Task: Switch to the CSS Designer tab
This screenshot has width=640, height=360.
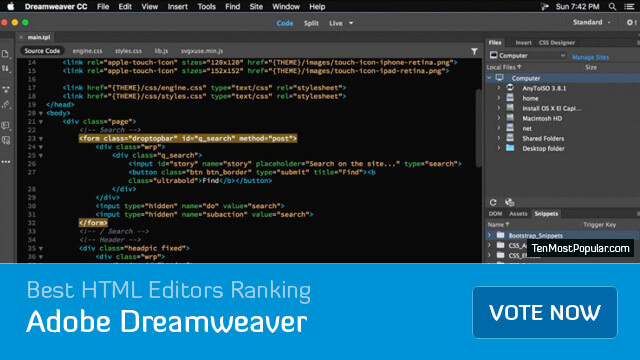Action: click(556, 42)
